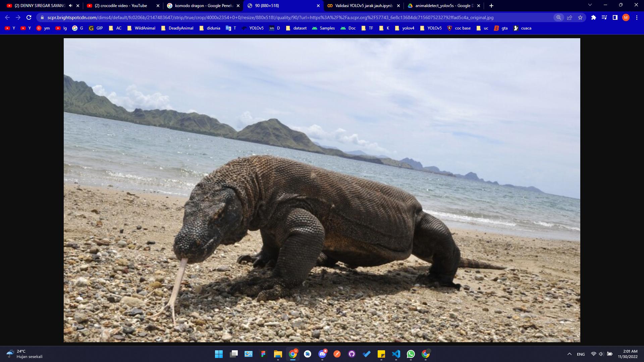Viewport: 644px width, 362px height.
Task: Open the weather widget showing 24°C
Action: tap(25, 354)
